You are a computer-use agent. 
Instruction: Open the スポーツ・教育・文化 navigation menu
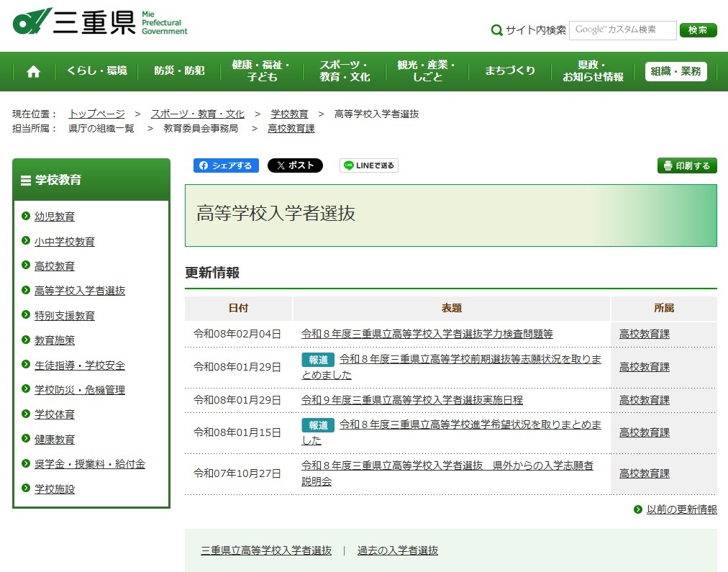[343, 71]
